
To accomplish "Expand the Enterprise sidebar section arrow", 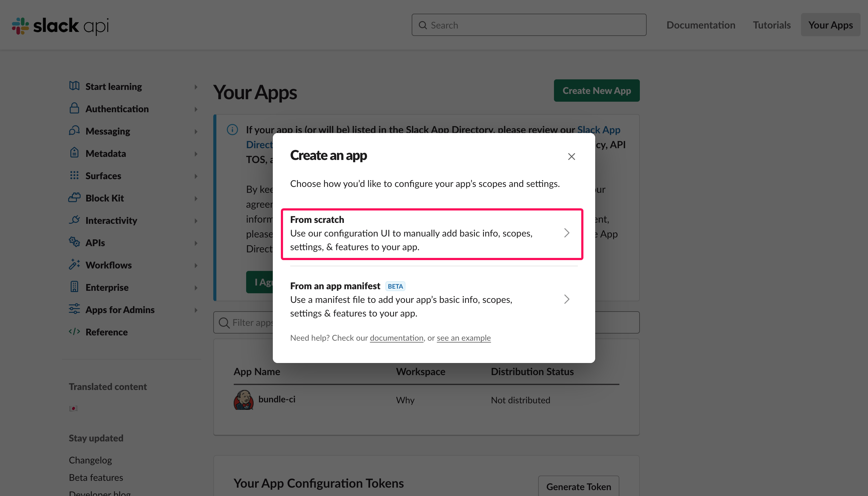I will click(x=196, y=288).
